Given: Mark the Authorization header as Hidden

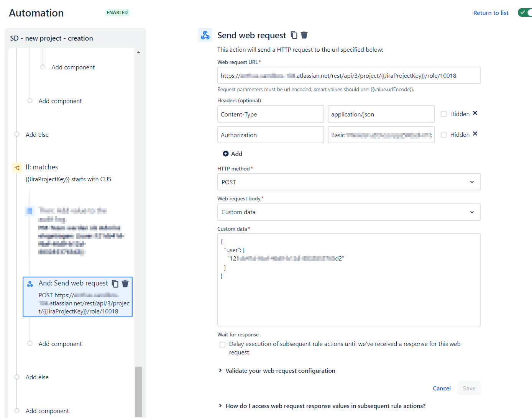Looking at the screenshot, I should [443, 135].
